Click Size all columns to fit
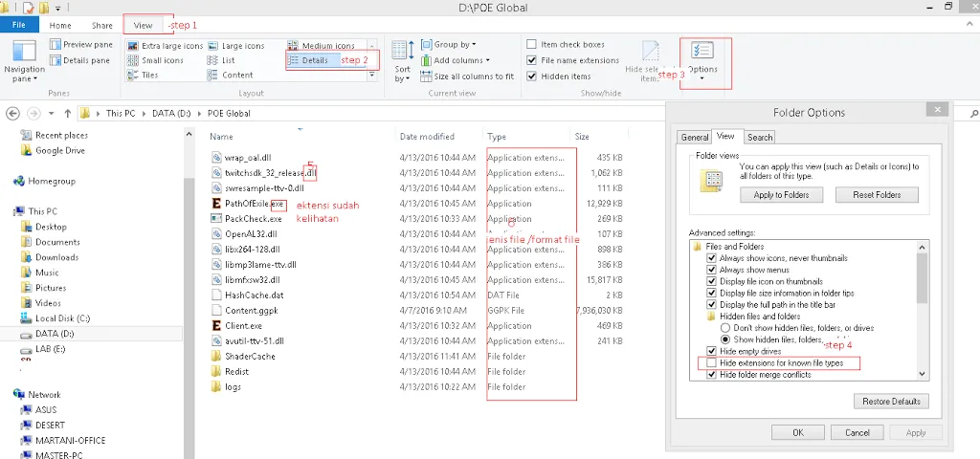Screen dimensions: 980x459 click(467, 76)
